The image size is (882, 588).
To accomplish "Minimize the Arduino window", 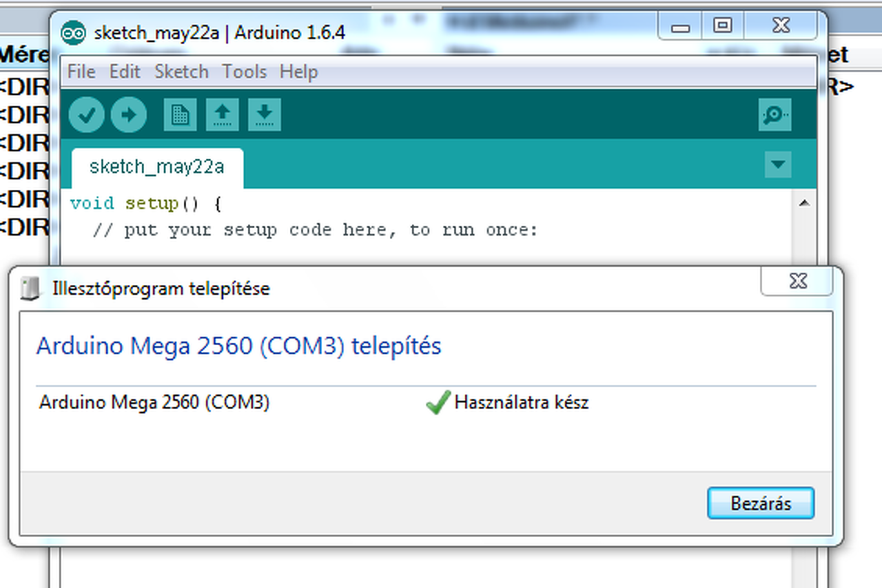I will click(680, 27).
